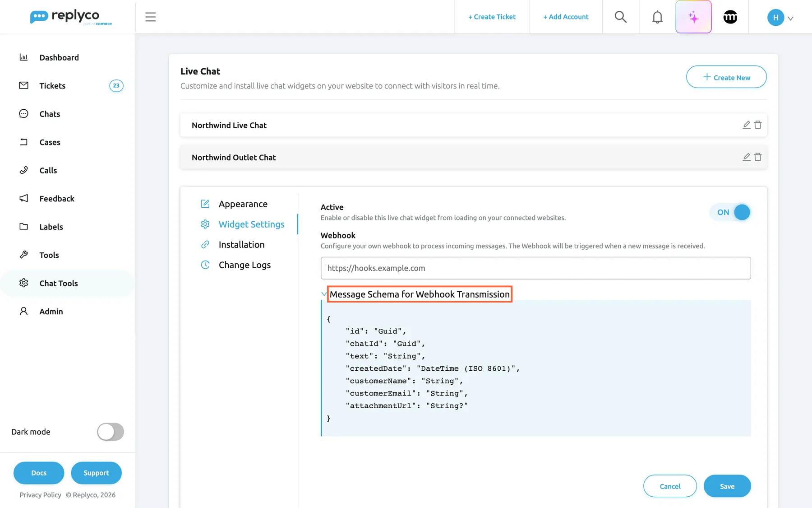Click the Webhook URL input field
812x508 pixels.
tap(535, 268)
